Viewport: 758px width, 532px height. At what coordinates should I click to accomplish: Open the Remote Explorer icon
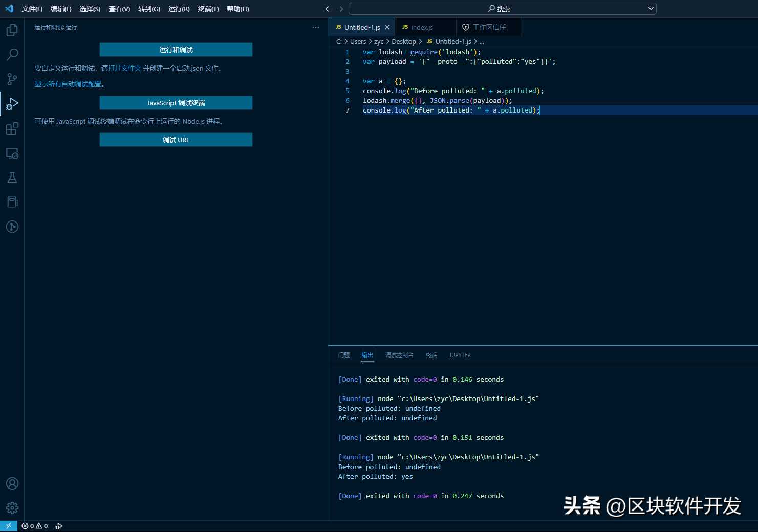[x=12, y=153]
